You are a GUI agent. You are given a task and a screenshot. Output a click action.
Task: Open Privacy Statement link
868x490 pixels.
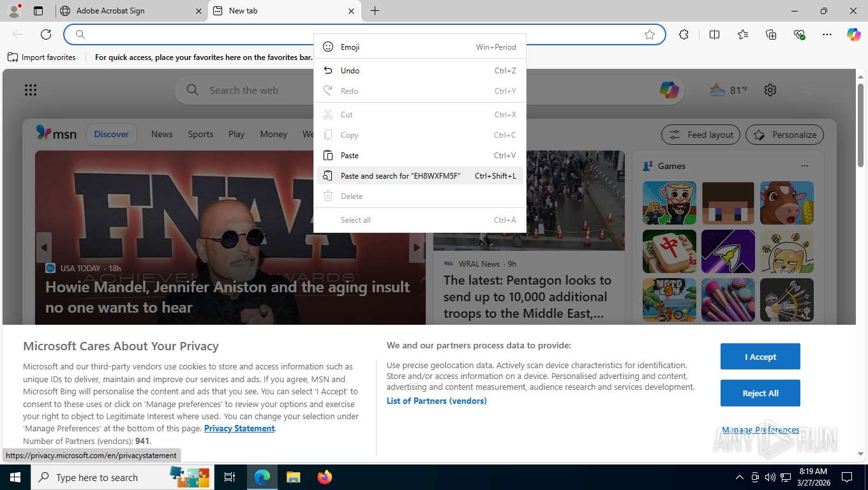pyautogui.click(x=239, y=428)
